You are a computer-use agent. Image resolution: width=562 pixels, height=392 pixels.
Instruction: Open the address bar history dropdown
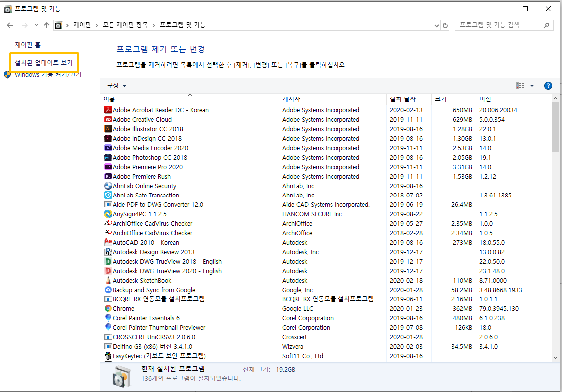tap(436, 25)
